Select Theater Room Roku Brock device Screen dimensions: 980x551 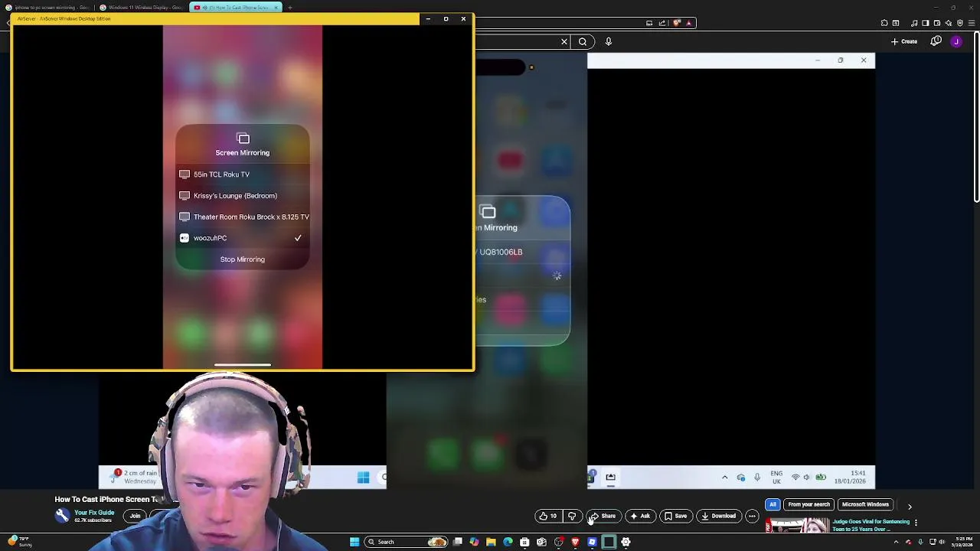tap(243, 217)
